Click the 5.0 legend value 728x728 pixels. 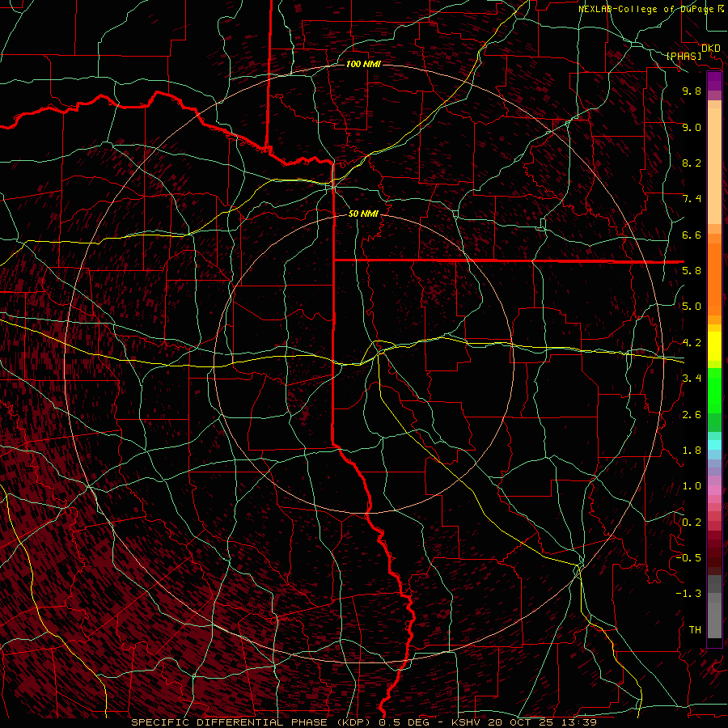pos(692,307)
